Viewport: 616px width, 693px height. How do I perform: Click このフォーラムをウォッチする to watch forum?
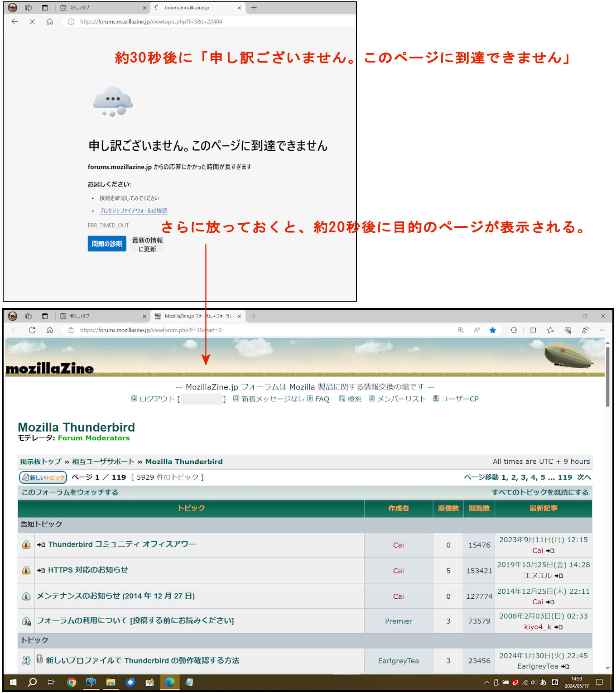click(x=70, y=492)
